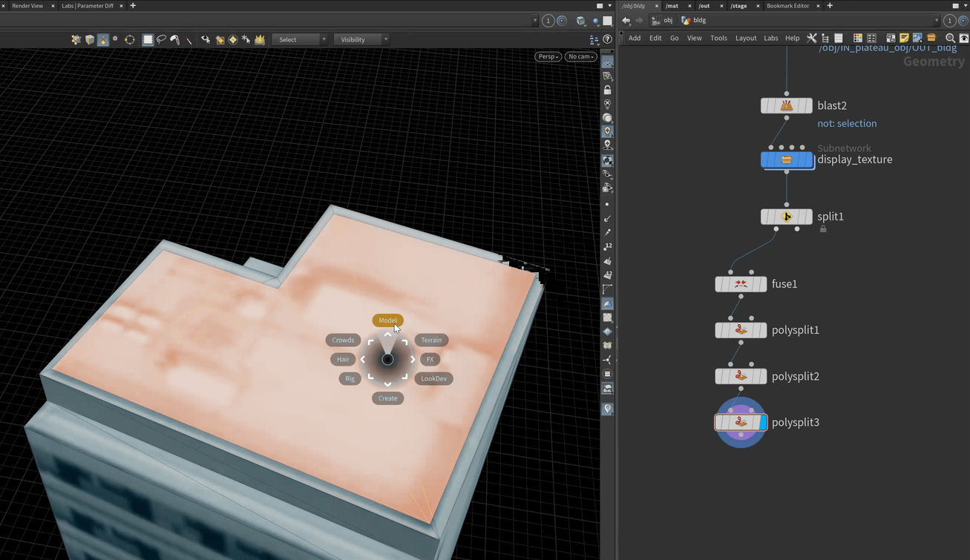
Task: Click the display_texture subnetwork node
Action: point(786,159)
